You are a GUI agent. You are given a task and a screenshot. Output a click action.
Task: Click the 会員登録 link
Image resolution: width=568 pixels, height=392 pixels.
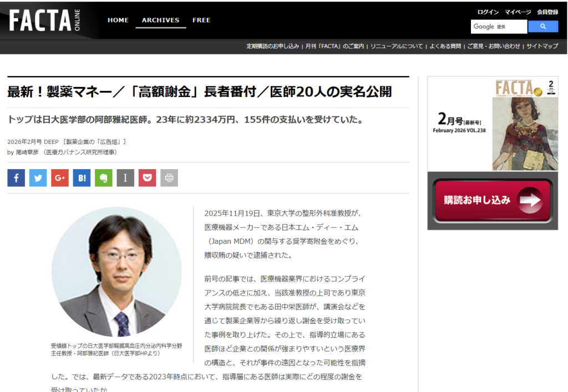[547, 12]
